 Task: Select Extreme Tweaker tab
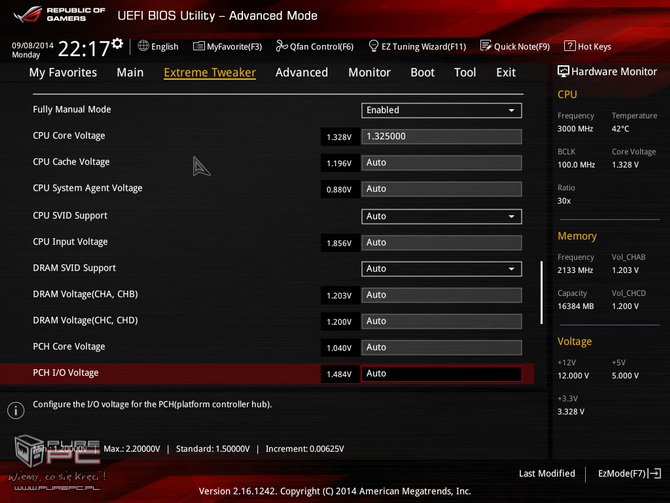pyautogui.click(x=210, y=73)
